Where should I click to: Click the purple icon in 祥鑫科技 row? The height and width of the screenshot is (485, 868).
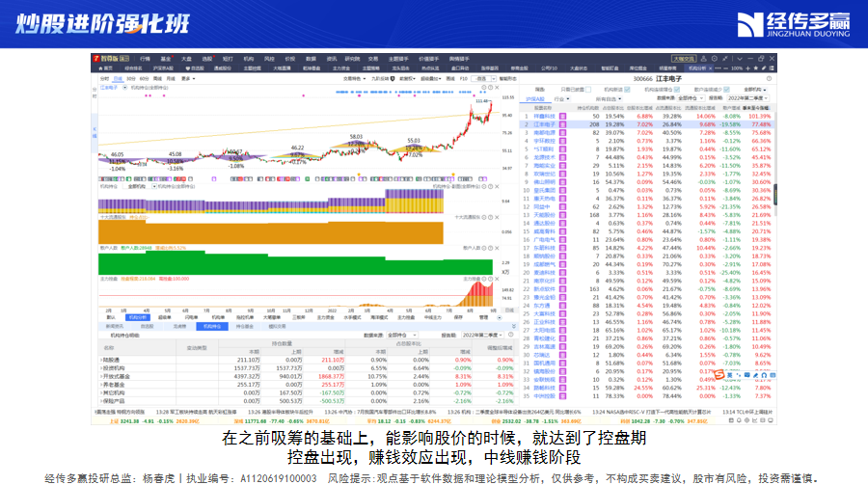562,117
